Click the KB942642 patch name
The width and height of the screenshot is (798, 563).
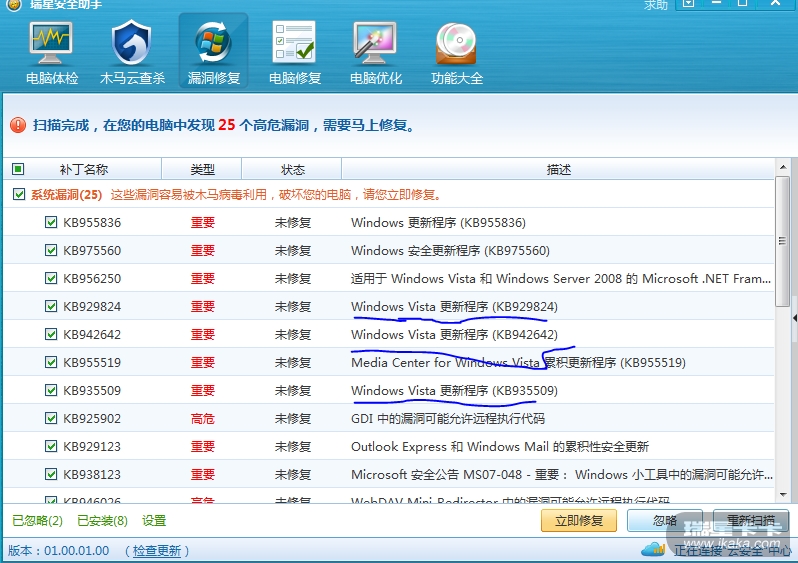click(92, 334)
